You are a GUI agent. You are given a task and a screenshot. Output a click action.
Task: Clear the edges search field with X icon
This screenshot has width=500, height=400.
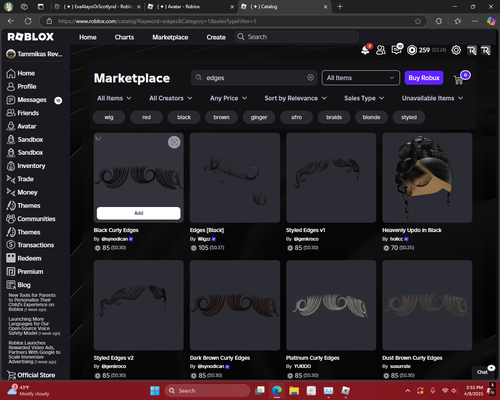(x=310, y=78)
